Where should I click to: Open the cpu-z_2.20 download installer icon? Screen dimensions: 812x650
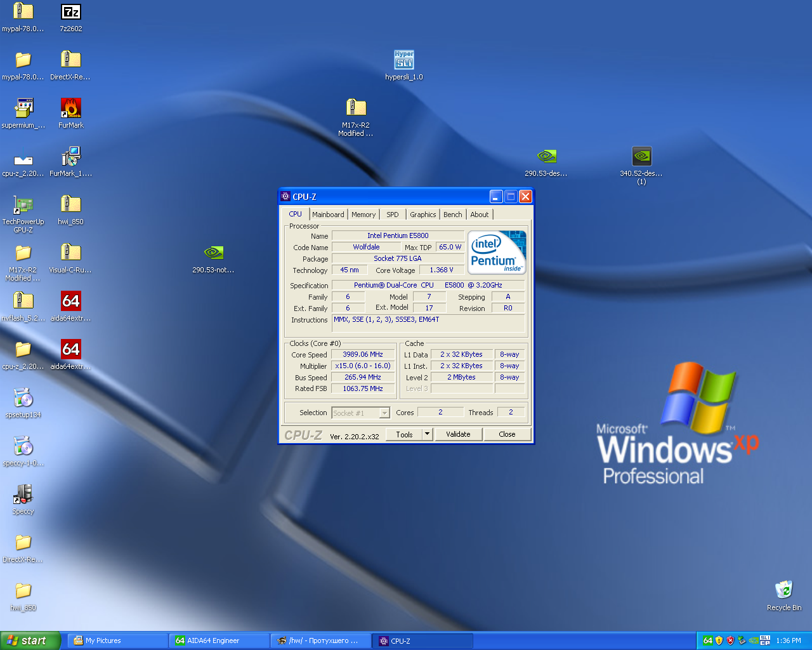[23, 157]
